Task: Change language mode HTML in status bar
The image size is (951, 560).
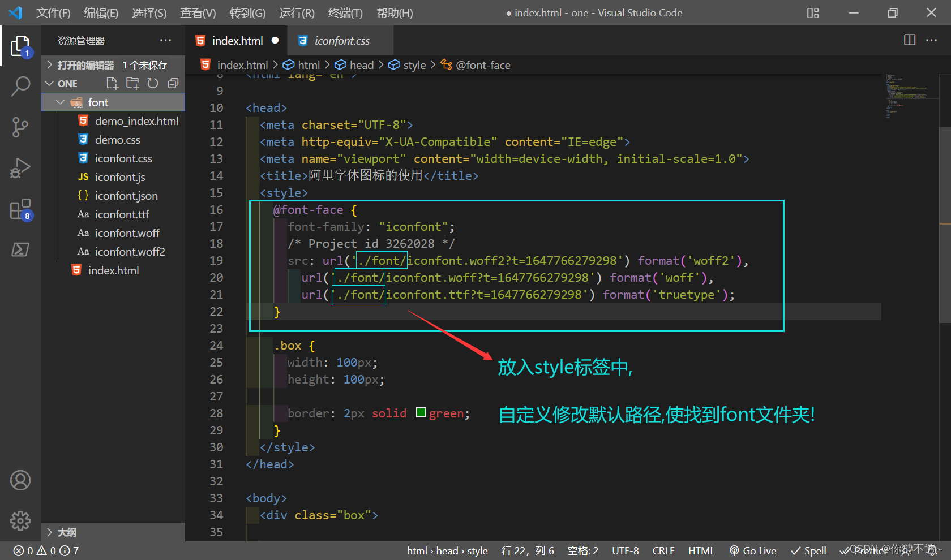Action: (x=701, y=550)
